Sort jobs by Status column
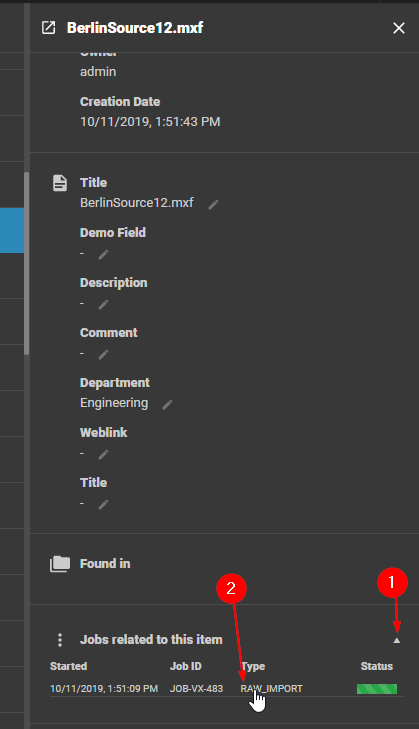 [x=377, y=666]
